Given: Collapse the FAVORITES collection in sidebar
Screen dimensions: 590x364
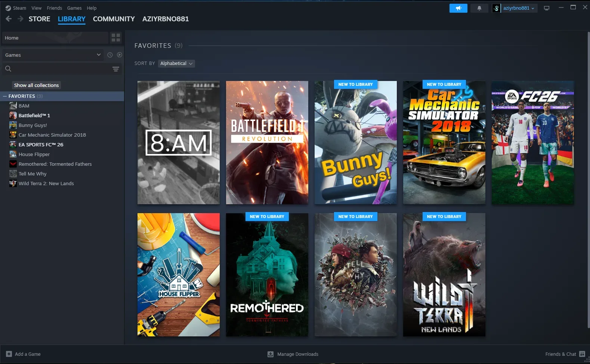Looking at the screenshot, I should pos(5,96).
